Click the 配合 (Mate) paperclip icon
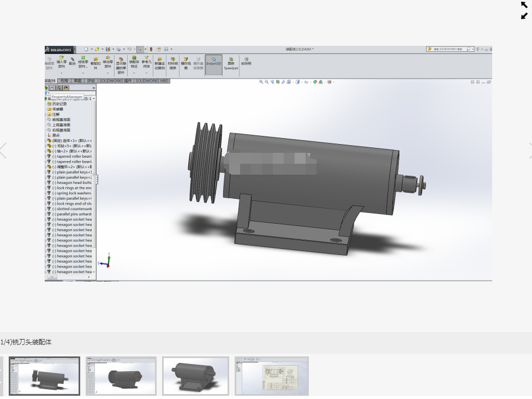 pyautogui.click(x=72, y=59)
